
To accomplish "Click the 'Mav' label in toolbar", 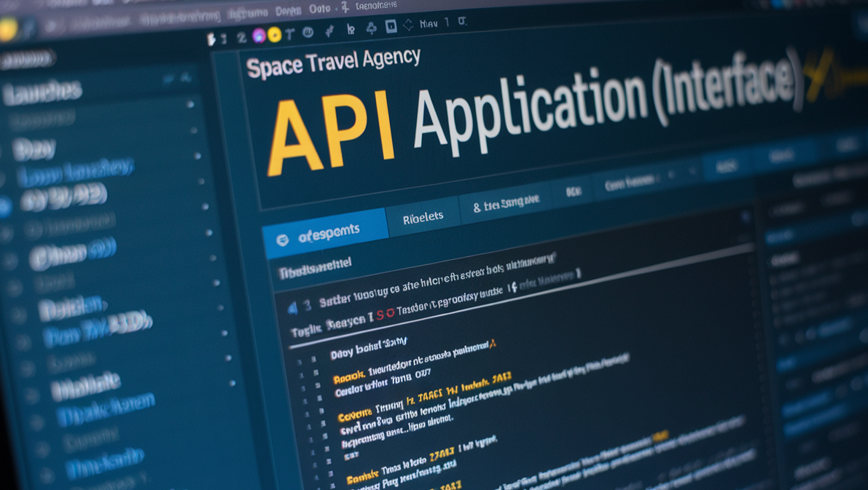I will pyautogui.click(x=429, y=24).
